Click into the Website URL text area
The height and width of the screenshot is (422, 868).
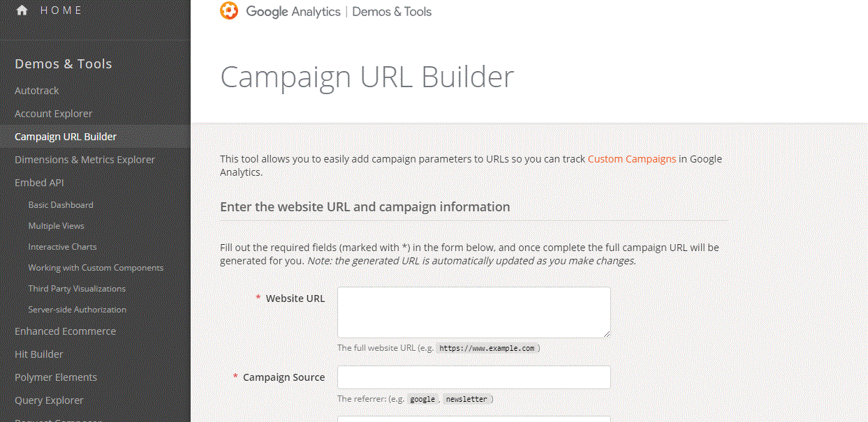click(474, 312)
